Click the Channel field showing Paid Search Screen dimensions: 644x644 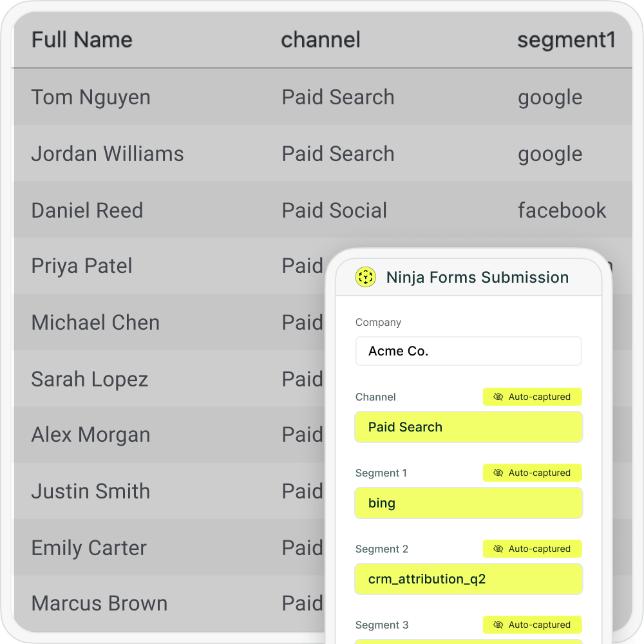468,427
